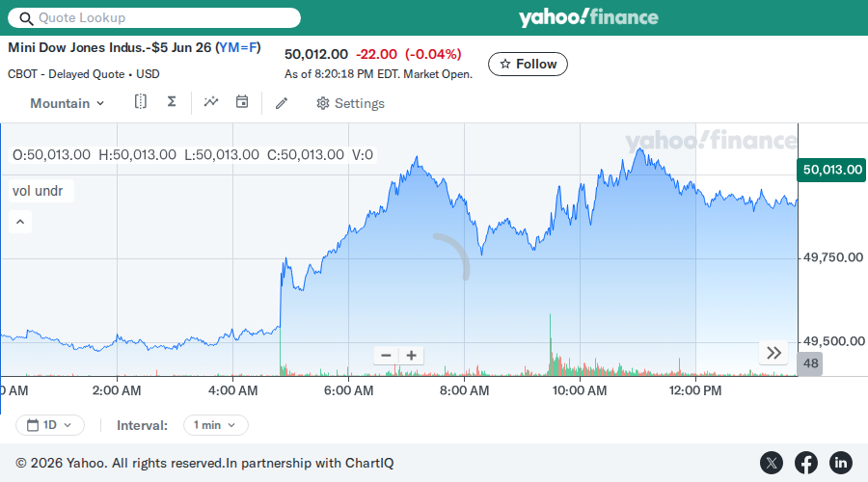Click the vol undr study label
The width and height of the screenshot is (868, 482).
click(x=38, y=191)
